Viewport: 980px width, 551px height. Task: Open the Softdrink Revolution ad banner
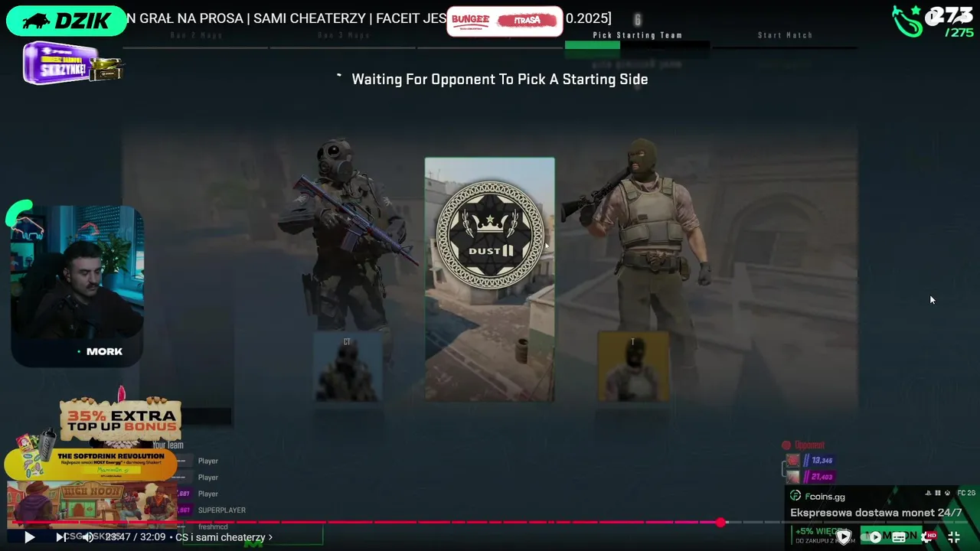90,465
